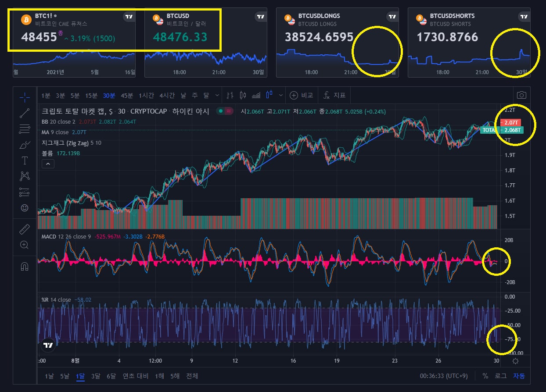Toggle logarithmic scale 로그
Image resolution: width=546 pixels, height=392 pixels.
pyautogui.click(x=501, y=376)
